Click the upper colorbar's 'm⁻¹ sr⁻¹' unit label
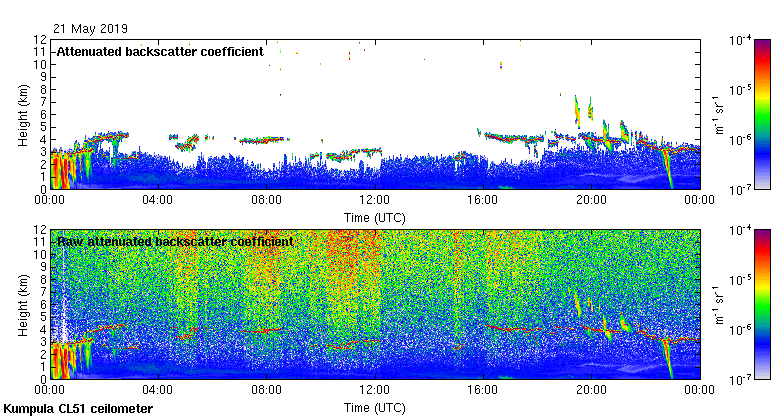780x420 pixels. (719, 115)
